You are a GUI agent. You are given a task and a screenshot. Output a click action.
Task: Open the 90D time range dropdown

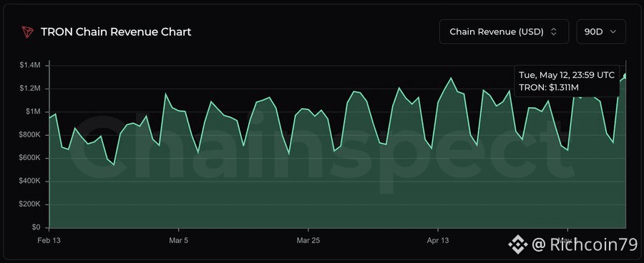click(601, 31)
